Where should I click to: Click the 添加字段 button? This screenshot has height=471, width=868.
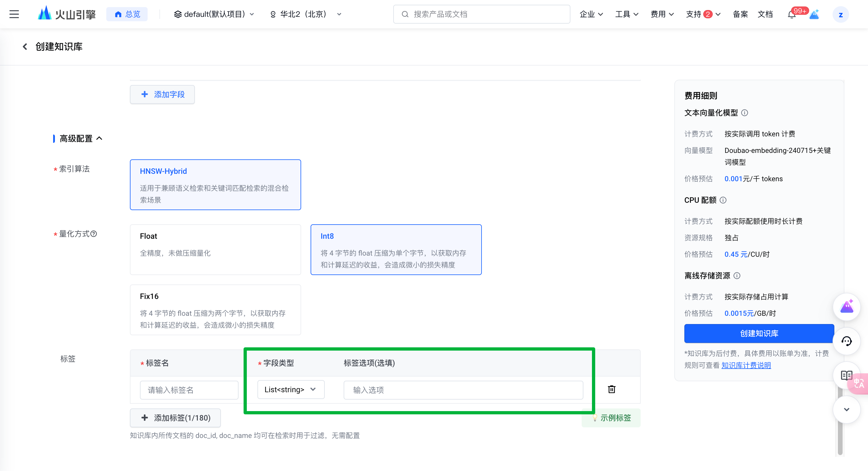[x=162, y=94]
